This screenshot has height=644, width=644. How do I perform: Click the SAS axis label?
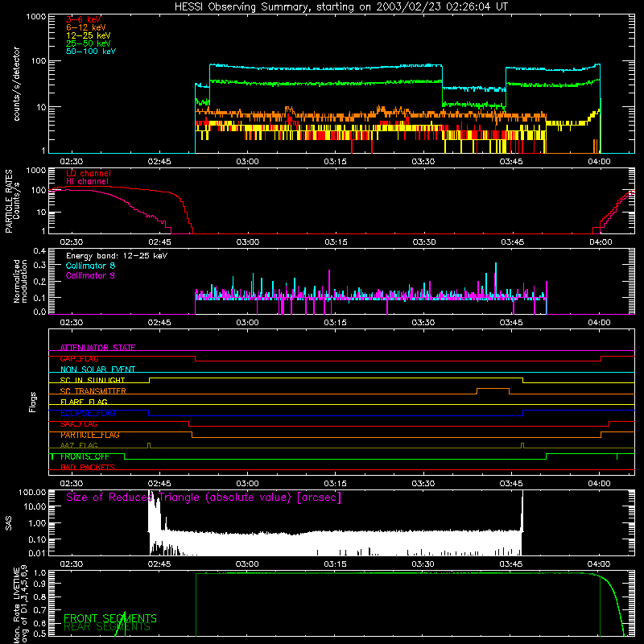[x=8, y=524]
